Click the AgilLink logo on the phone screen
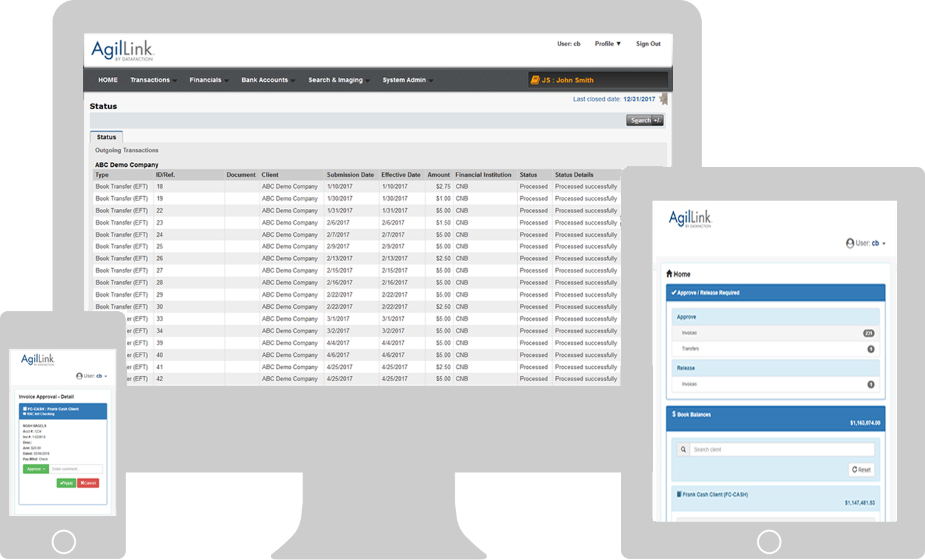This screenshot has height=560, width=925. 38,359
